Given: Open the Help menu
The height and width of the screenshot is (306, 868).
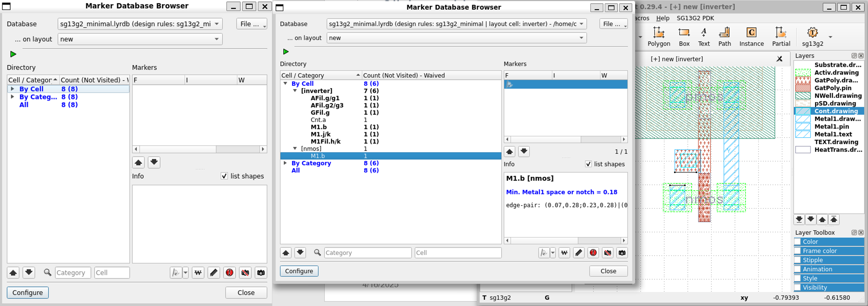Looking at the screenshot, I should [662, 18].
